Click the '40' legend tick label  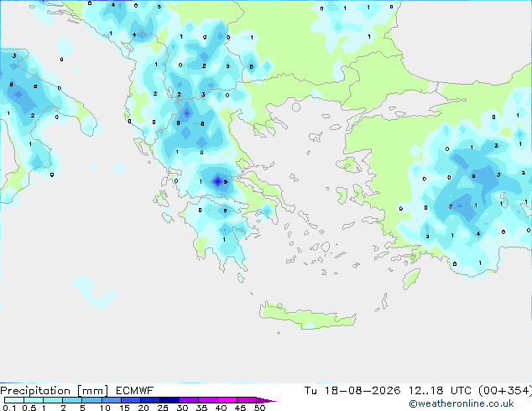click(221, 408)
